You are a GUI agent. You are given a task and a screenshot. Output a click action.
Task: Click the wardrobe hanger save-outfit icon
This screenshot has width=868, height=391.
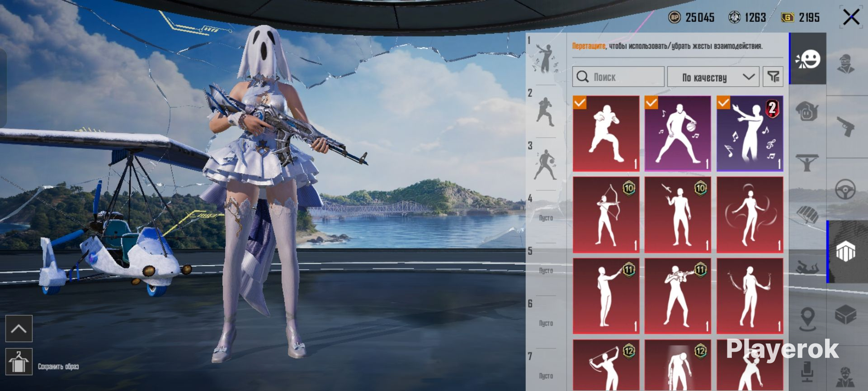coord(19,362)
